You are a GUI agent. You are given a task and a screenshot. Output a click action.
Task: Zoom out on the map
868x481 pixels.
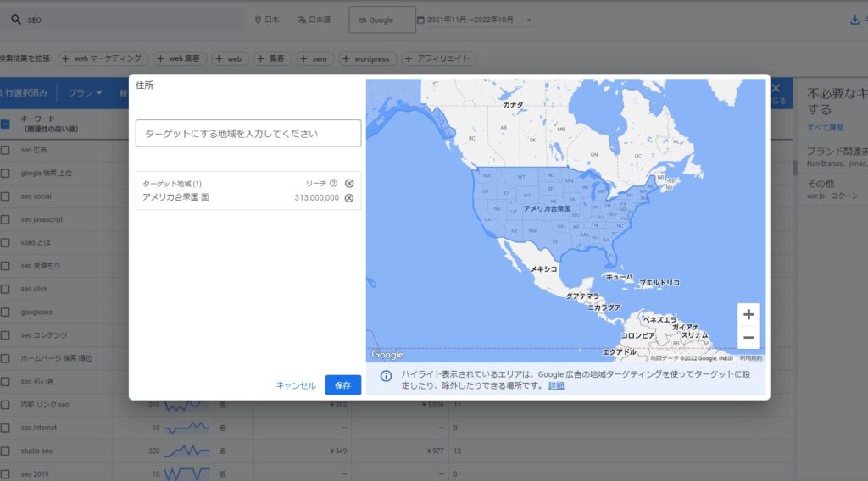pyautogui.click(x=748, y=337)
